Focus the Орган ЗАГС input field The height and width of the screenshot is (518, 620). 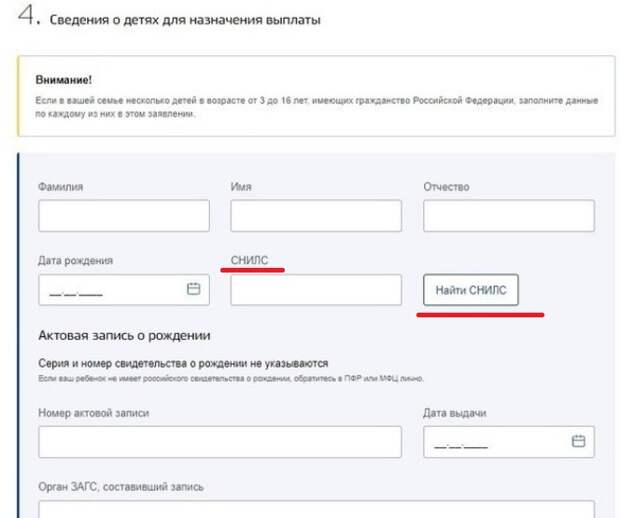[316, 509]
